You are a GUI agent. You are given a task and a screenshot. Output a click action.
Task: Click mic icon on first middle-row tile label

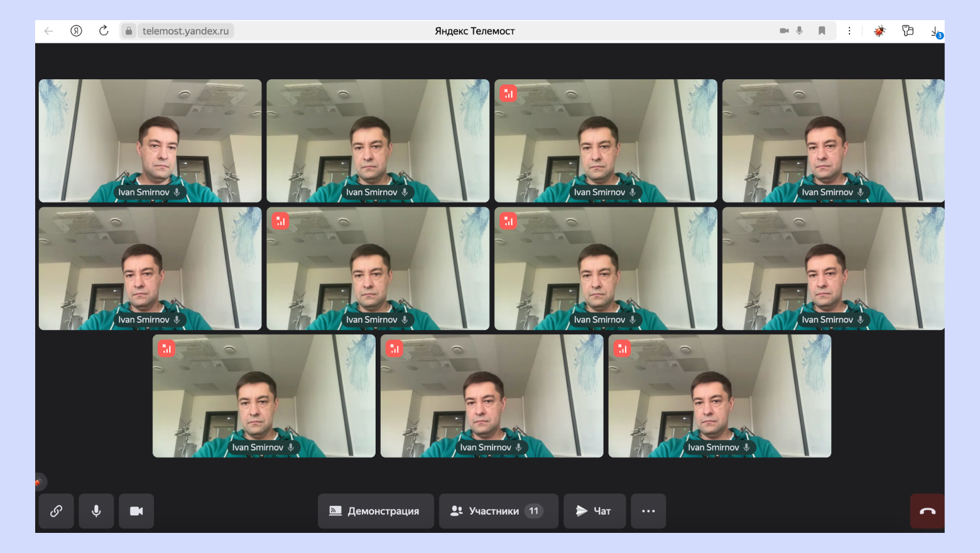pos(177,320)
